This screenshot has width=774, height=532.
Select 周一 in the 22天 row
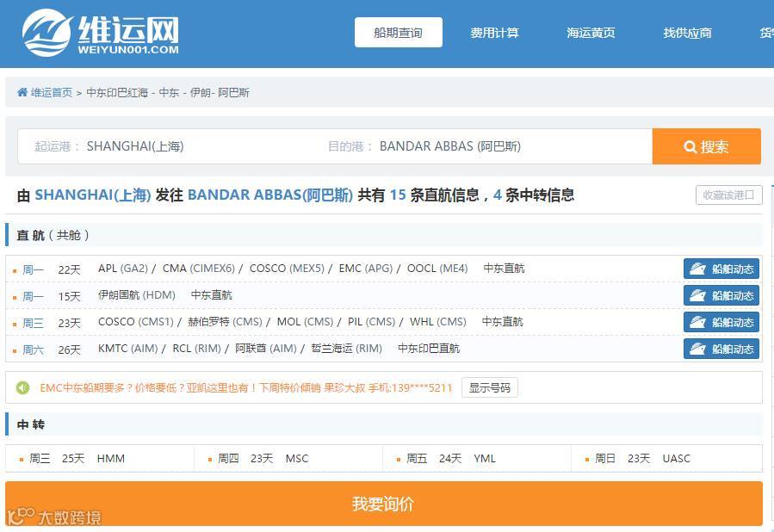point(33,269)
